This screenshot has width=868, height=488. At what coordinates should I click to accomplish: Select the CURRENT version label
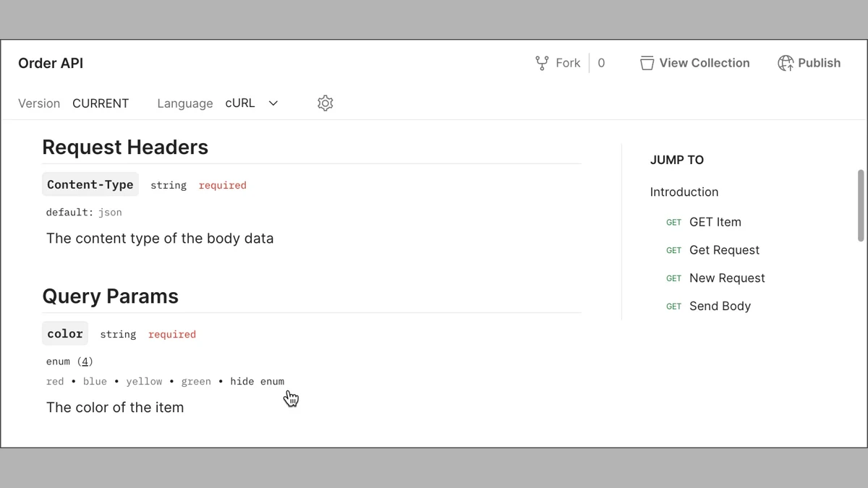point(101,103)
